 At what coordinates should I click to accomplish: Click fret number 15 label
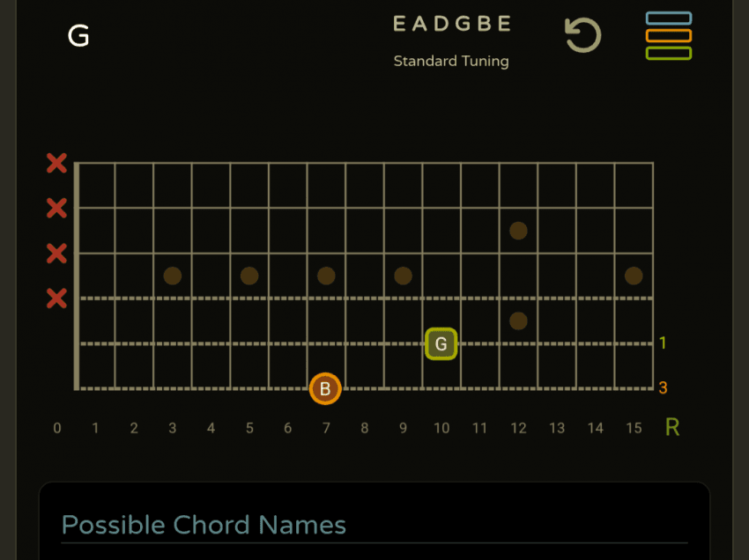tap(634, 429)
